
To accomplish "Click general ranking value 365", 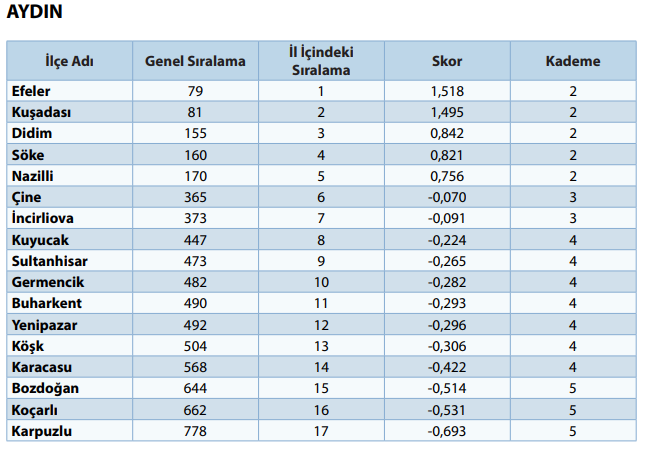I will (195, 197).
